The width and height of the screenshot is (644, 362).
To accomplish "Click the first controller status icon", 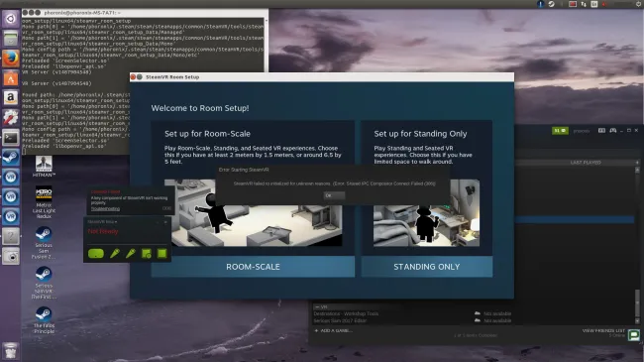I will tap(115, 254).
